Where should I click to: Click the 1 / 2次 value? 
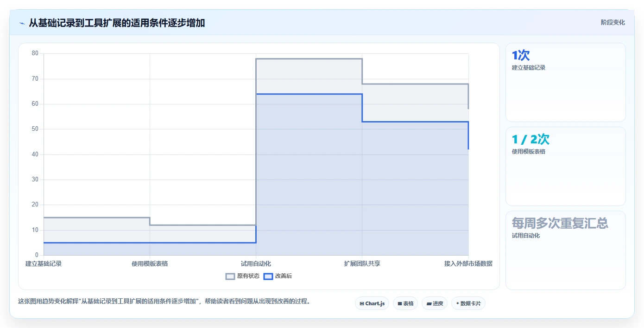point(530,139)
